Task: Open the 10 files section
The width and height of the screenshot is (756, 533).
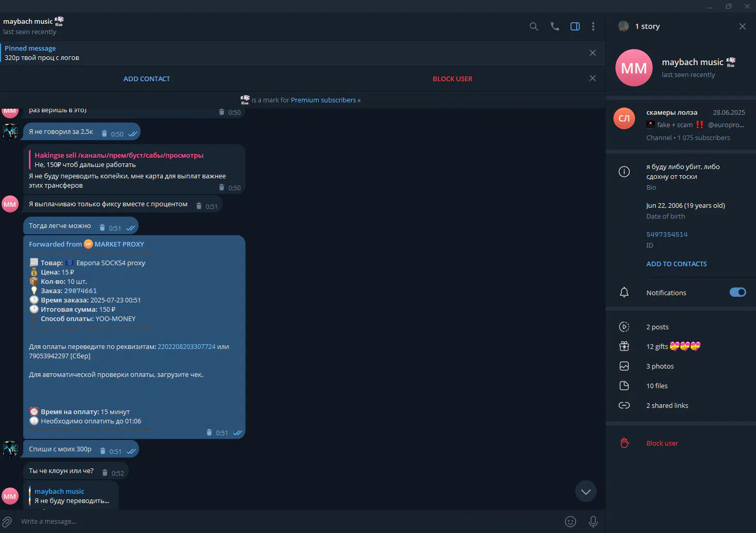Action: coord(681,386)
